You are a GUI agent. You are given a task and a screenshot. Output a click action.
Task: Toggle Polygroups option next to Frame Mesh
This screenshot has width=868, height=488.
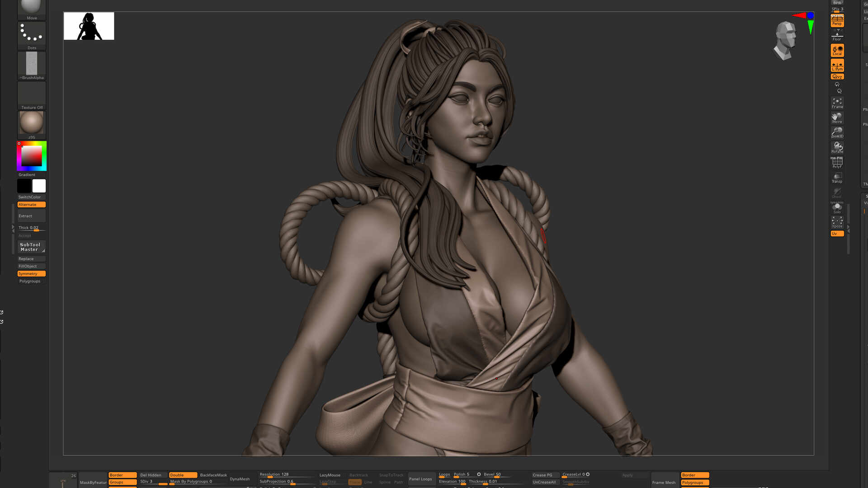pos(695,483)
